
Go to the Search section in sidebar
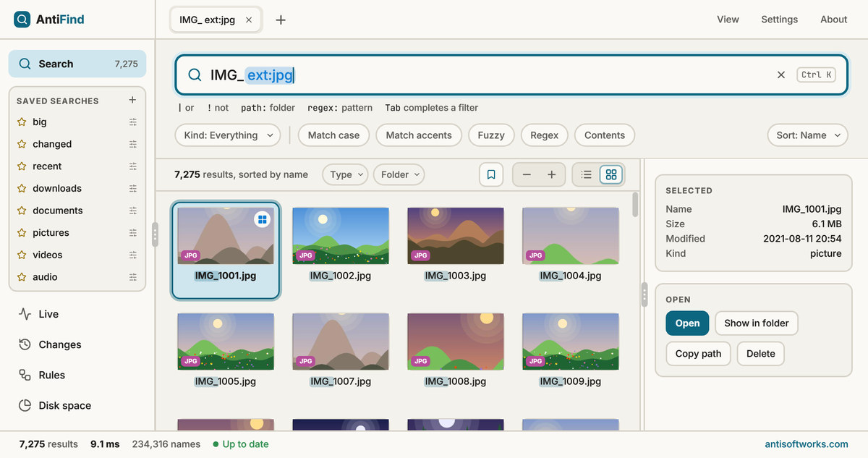(77, 64)
